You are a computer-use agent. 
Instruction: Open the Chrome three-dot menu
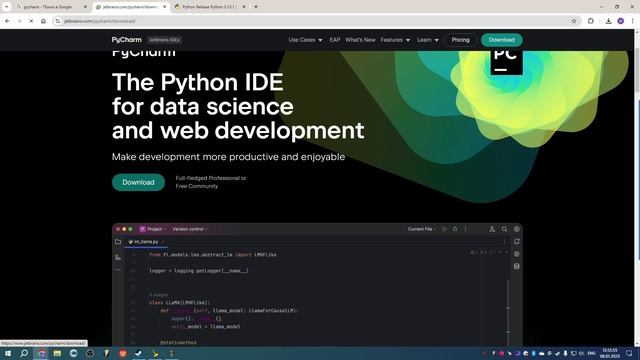coord(632,21)
